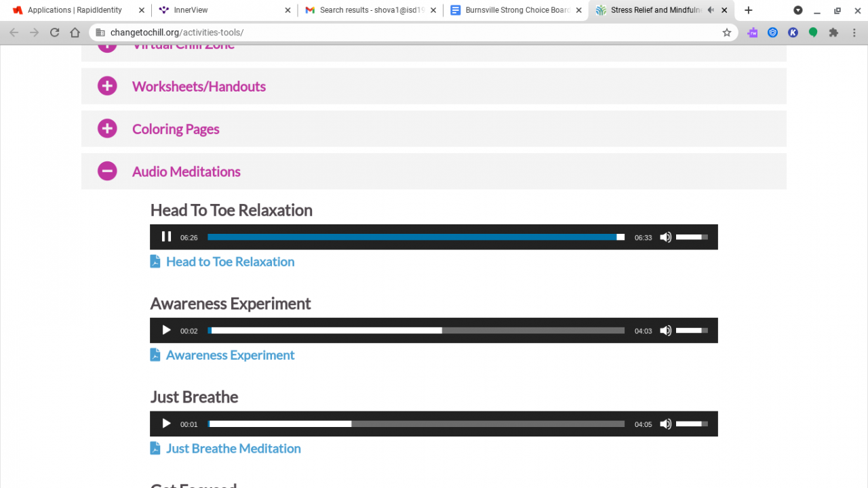Click the purple extension icon in toolbar
The height and width of the screenshot is (488, 868).
click(752, 33)
